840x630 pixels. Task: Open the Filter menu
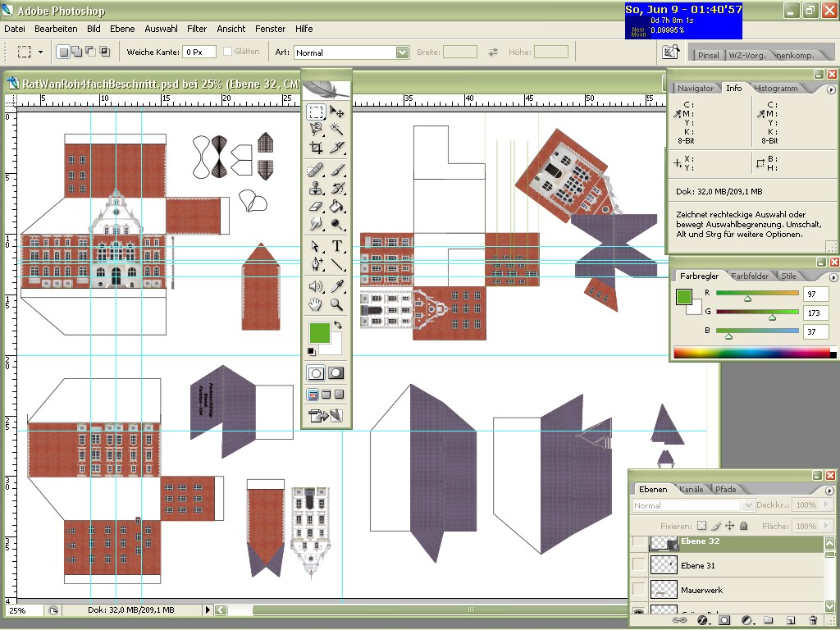[197, 29]
